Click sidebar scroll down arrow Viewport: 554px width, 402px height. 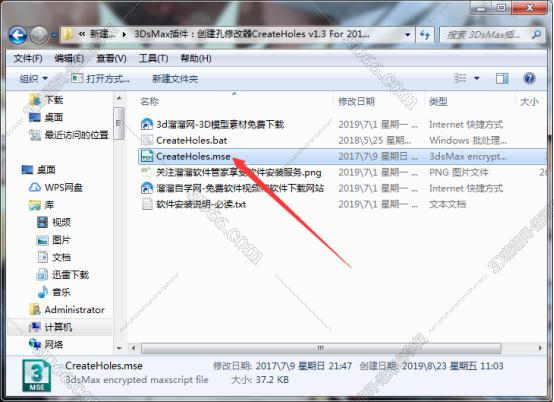click(119, 348)
